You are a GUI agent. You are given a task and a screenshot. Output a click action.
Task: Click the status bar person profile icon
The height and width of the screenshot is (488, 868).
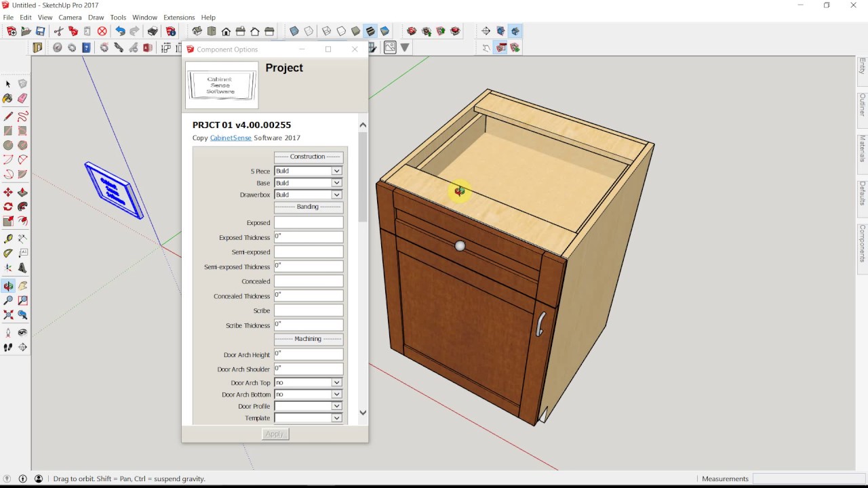click(39, 479)
